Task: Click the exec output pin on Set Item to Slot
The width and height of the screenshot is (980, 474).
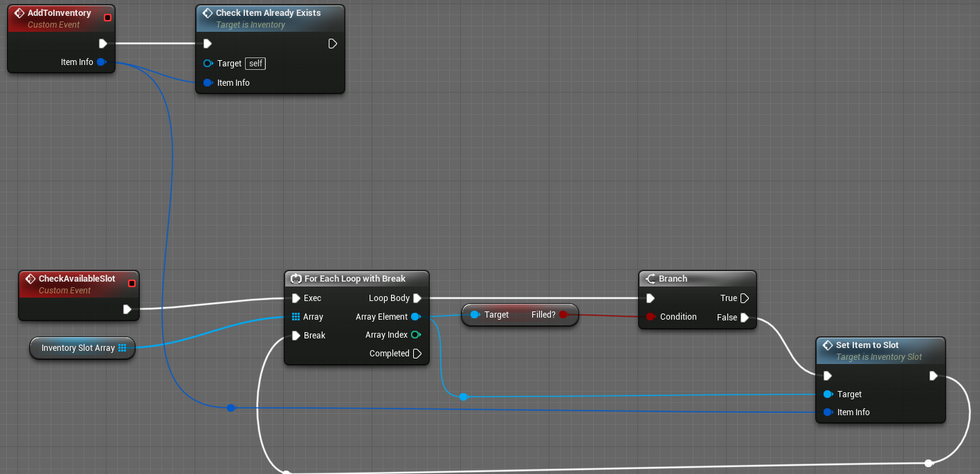Action: [933, 375]
